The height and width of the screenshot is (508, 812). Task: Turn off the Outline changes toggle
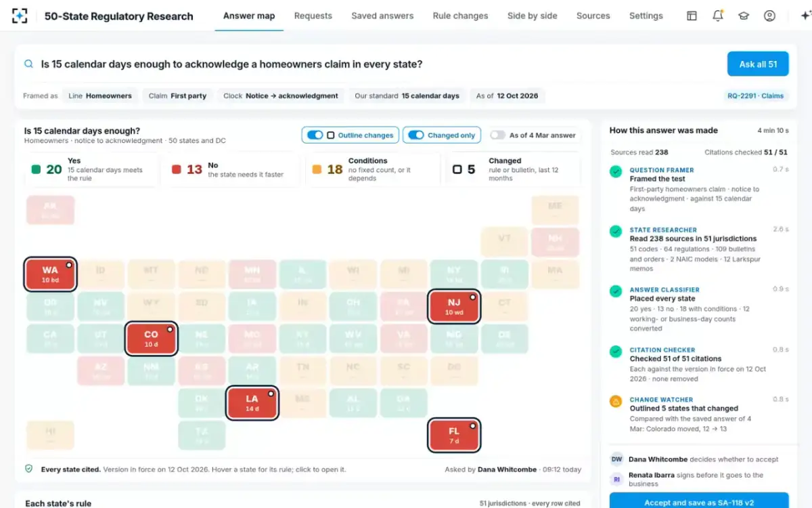click(x=315, y=135)
